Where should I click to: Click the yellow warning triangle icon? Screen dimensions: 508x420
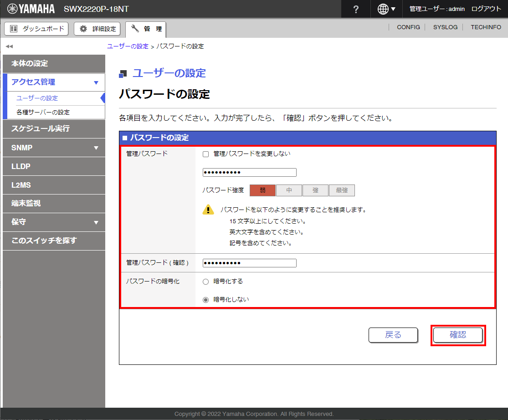coord(208,210)
